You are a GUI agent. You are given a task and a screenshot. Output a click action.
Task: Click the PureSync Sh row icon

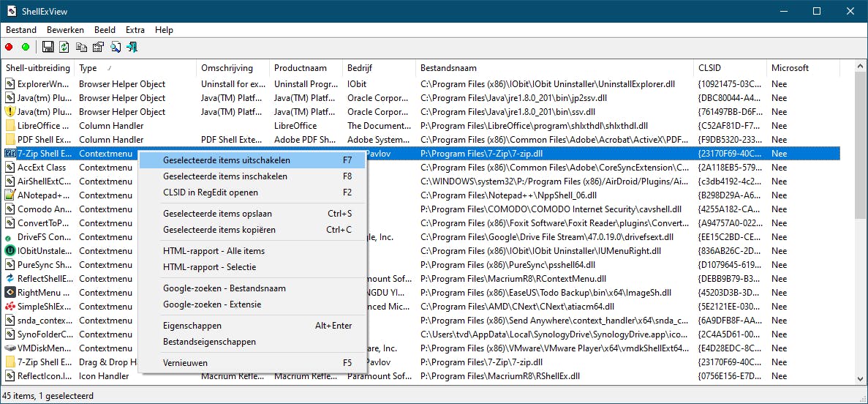10,264
